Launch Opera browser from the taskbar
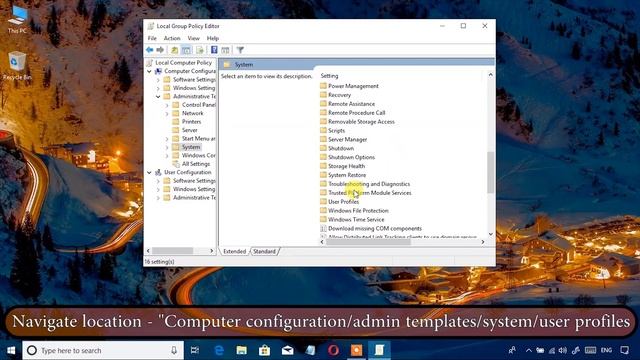This screenshot has width=640, height=360. click(x=333, y=350)
